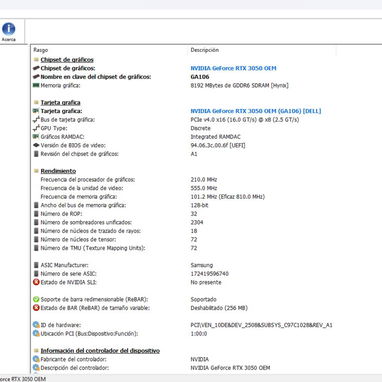Click the icon beside Ubicación PCI
This screenshot has height=382, width=382.
36,334
